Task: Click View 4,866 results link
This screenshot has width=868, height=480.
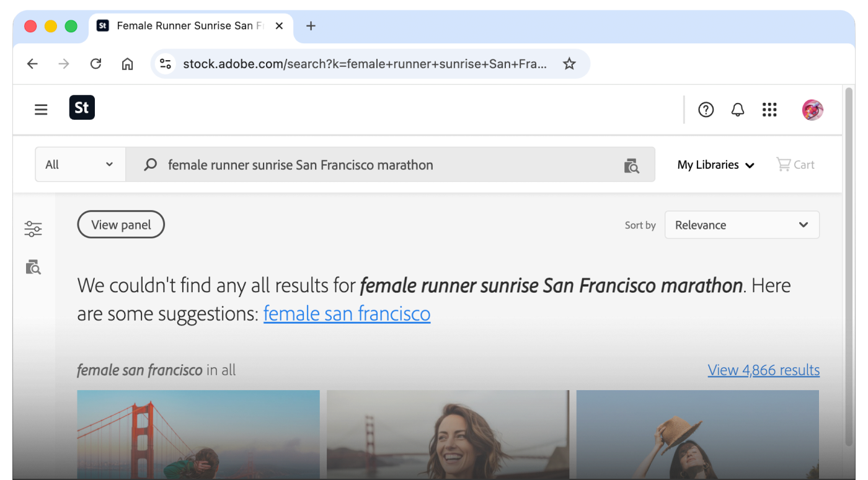Action: click(x=763, y=370)
